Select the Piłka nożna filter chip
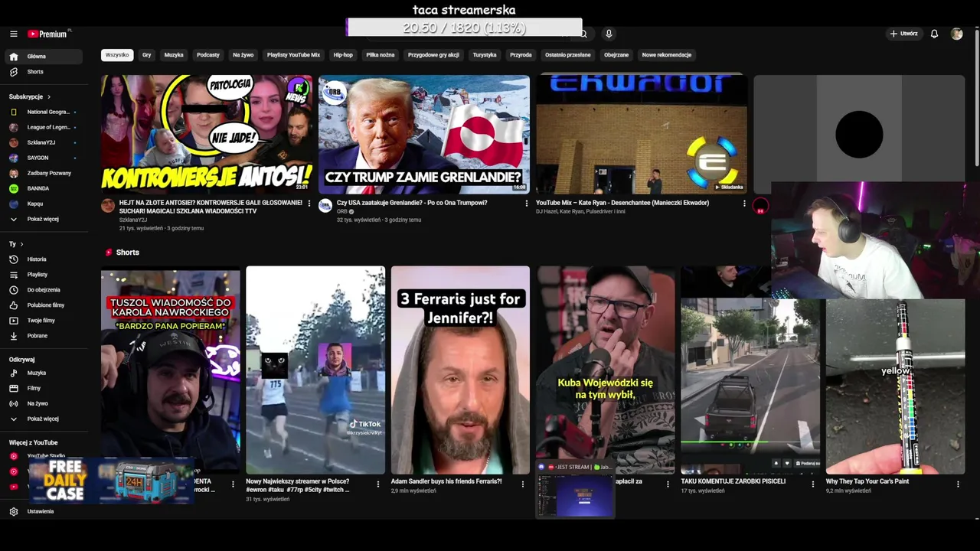This screenshot has height=551, width=980. (x=381, y=55)
